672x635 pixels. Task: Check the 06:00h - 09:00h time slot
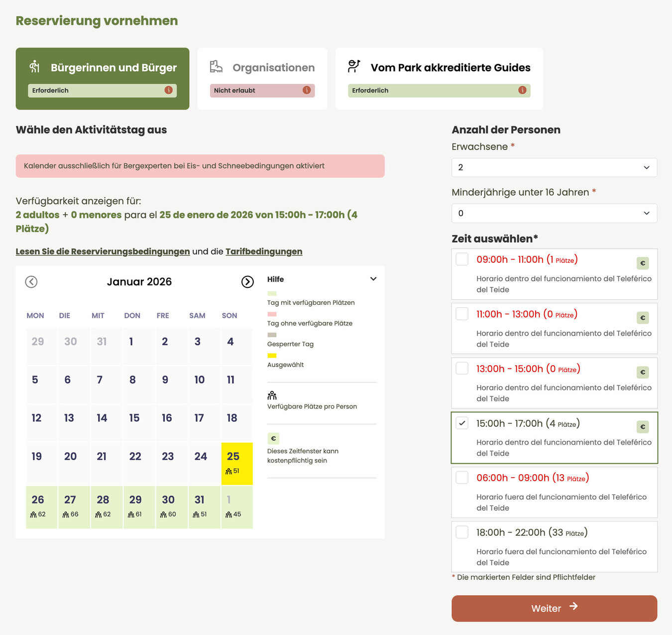pyautogui.click(x=462, y=478)
